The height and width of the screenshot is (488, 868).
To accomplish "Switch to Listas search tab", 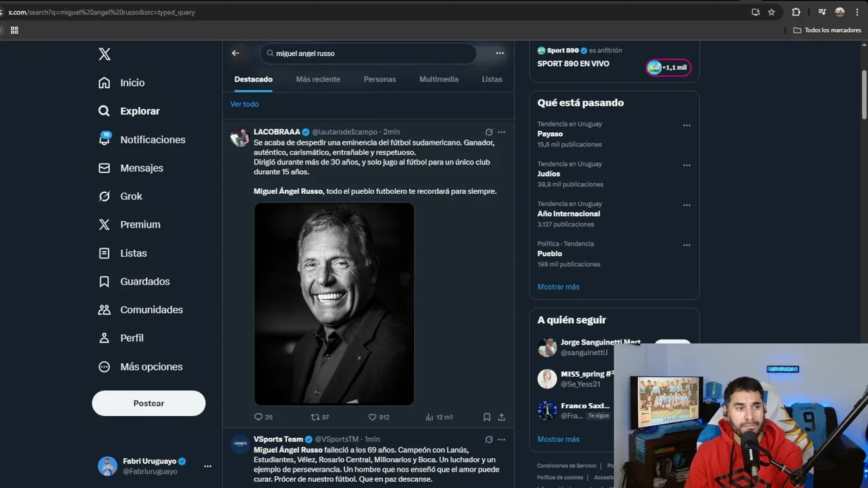I will 492,79.
